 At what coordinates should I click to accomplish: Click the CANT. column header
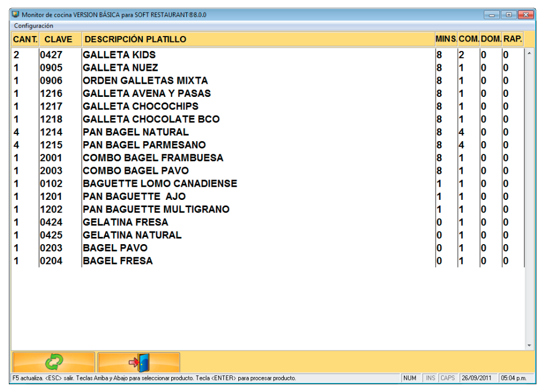tap(25, 39)
